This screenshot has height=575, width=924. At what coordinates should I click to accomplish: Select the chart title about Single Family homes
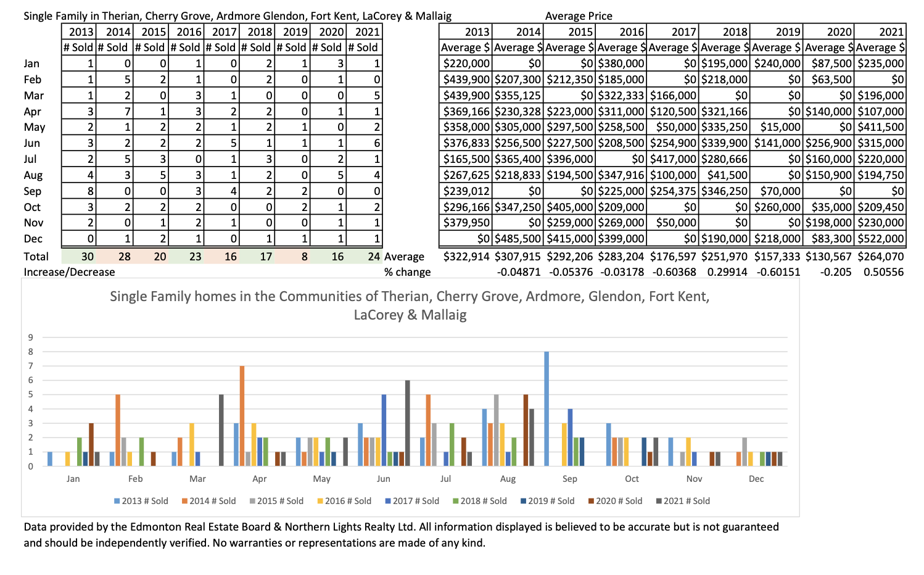410,305
